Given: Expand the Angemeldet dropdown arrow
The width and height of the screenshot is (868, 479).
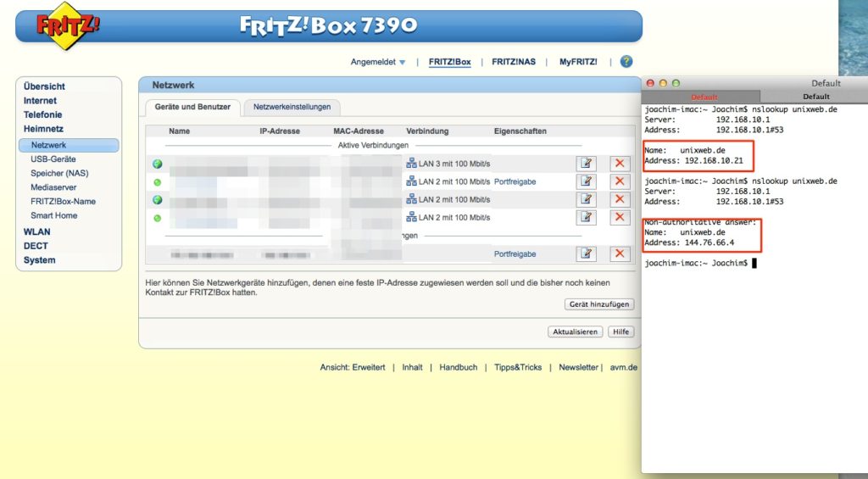Looking at the screenshot, I should tap(403, 63).
